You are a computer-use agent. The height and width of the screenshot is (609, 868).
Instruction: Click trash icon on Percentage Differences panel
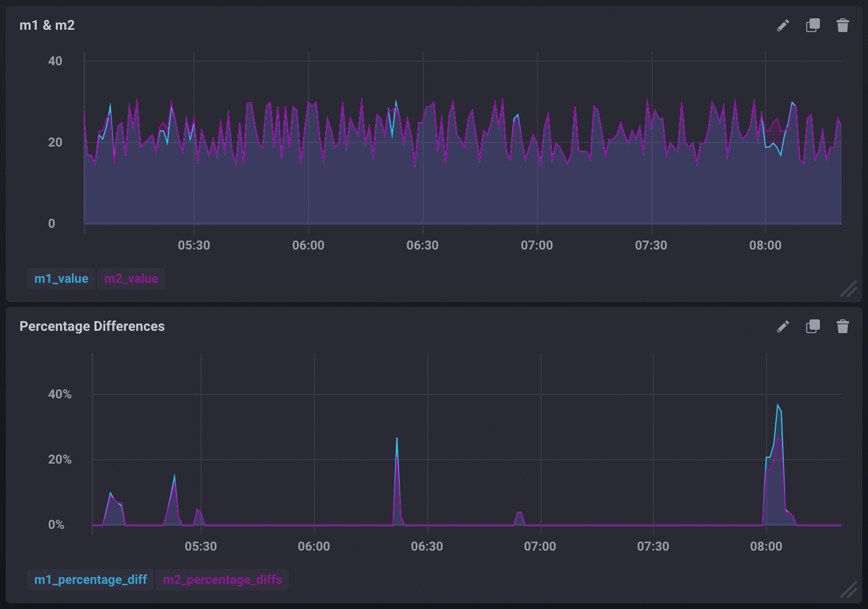[x=842, y=326]
